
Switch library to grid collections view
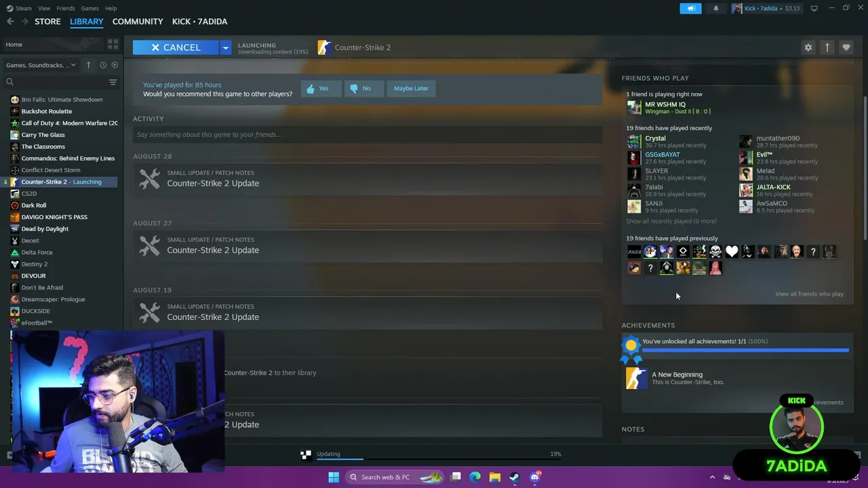[113, 44]
